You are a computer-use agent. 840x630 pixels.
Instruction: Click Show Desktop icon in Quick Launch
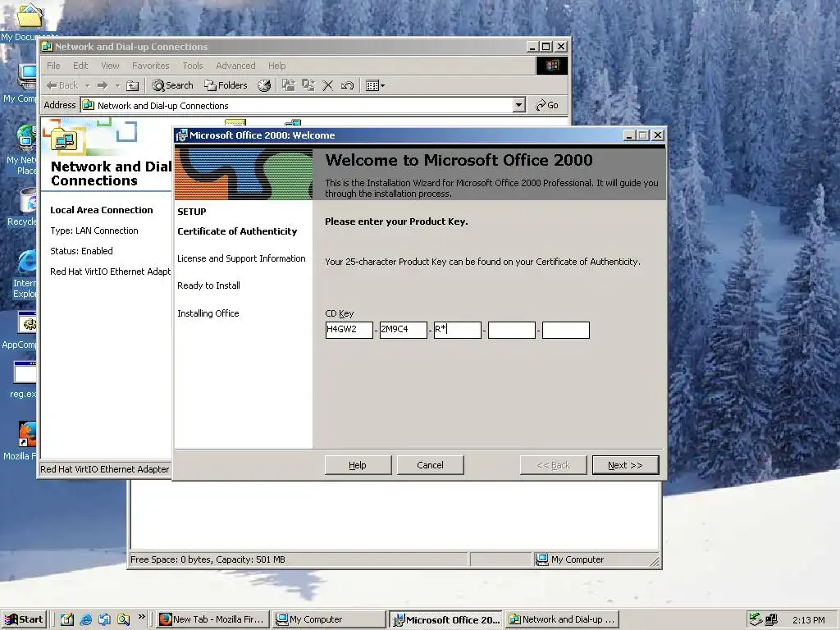[x=67, y=619]
